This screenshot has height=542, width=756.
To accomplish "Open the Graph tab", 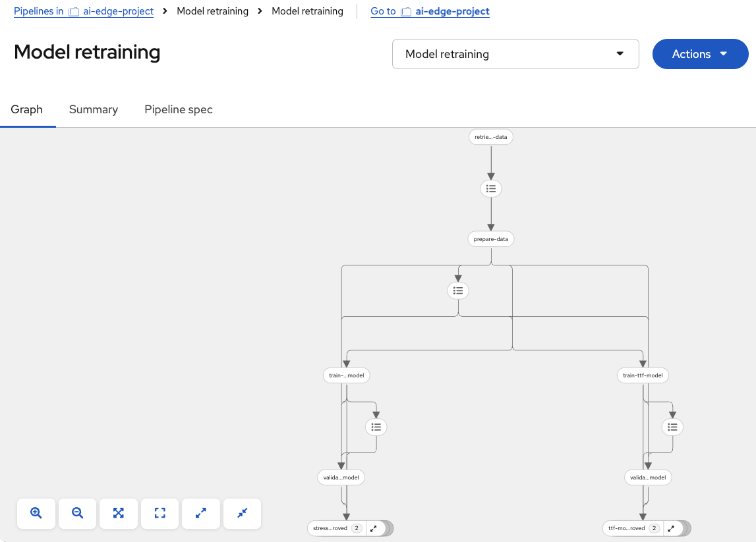I will tap(27, 109).
